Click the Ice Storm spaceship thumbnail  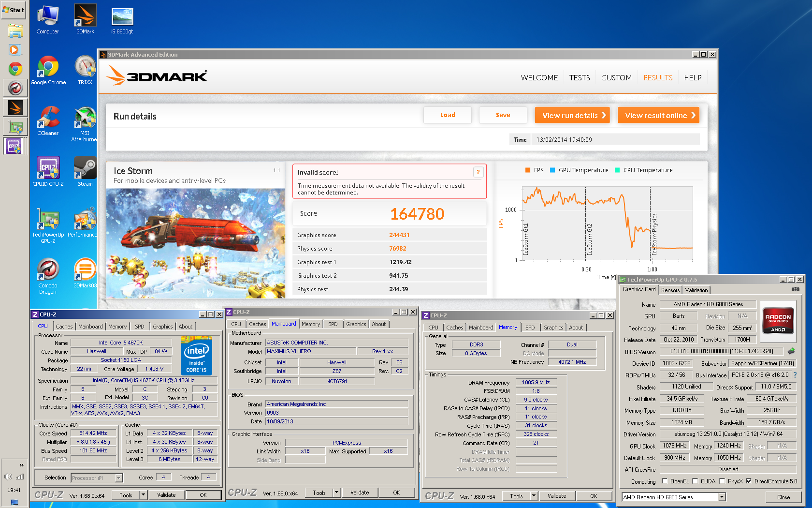(195, 243)
